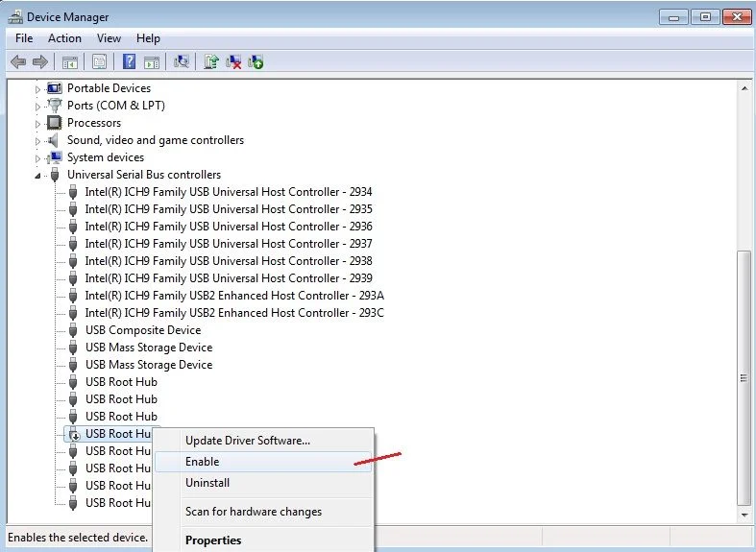Click the USB icon beside Host Controller - 2936
Viewport: 756px width, 552px height.
73,227
